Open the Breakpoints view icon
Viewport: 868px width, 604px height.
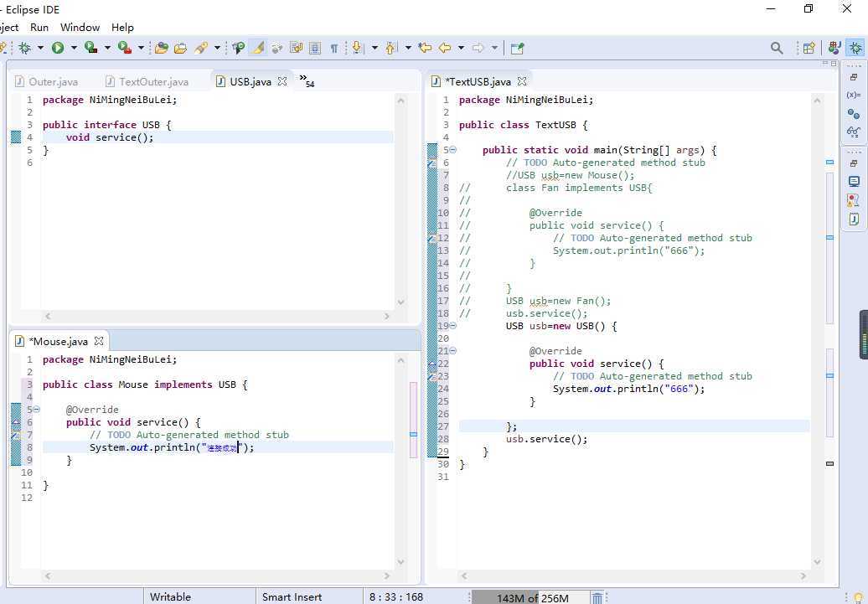tap(854, 113)
